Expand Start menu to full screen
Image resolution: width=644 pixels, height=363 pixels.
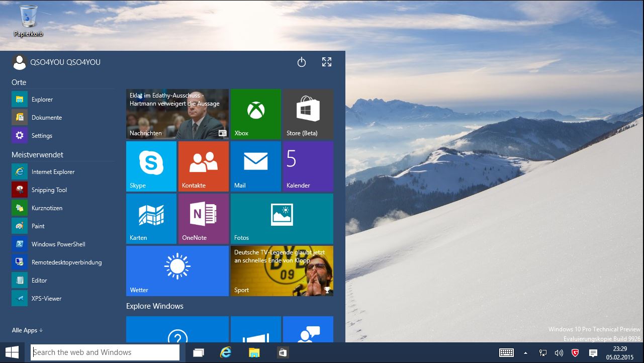(x=327, y=62)
